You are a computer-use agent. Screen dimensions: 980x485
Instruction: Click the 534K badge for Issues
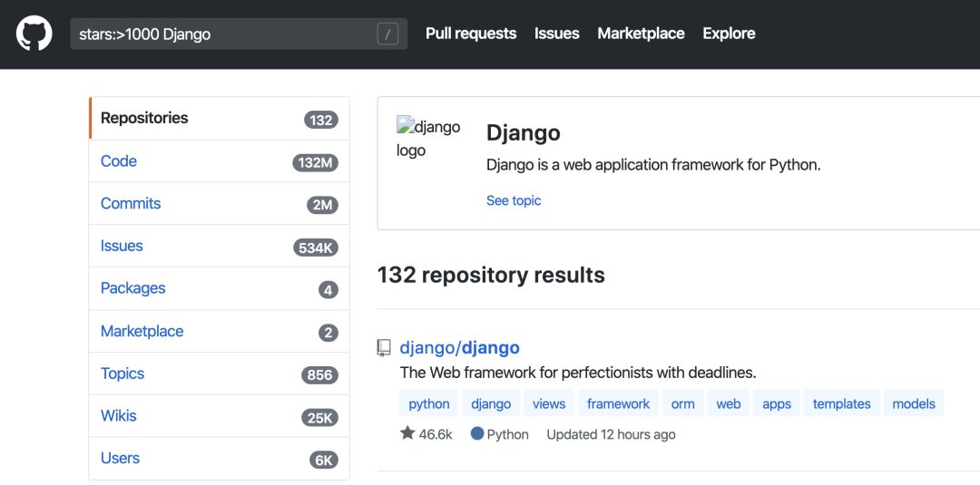click(316, 247)
